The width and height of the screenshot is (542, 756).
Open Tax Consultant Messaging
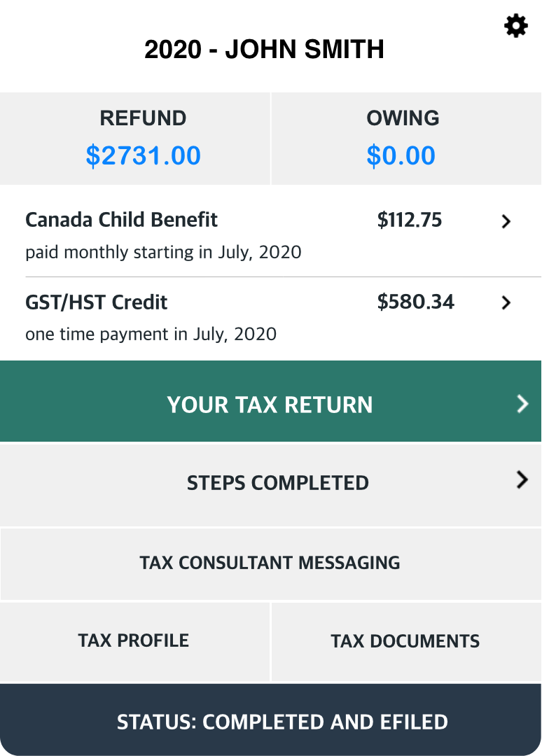point(270,564)
